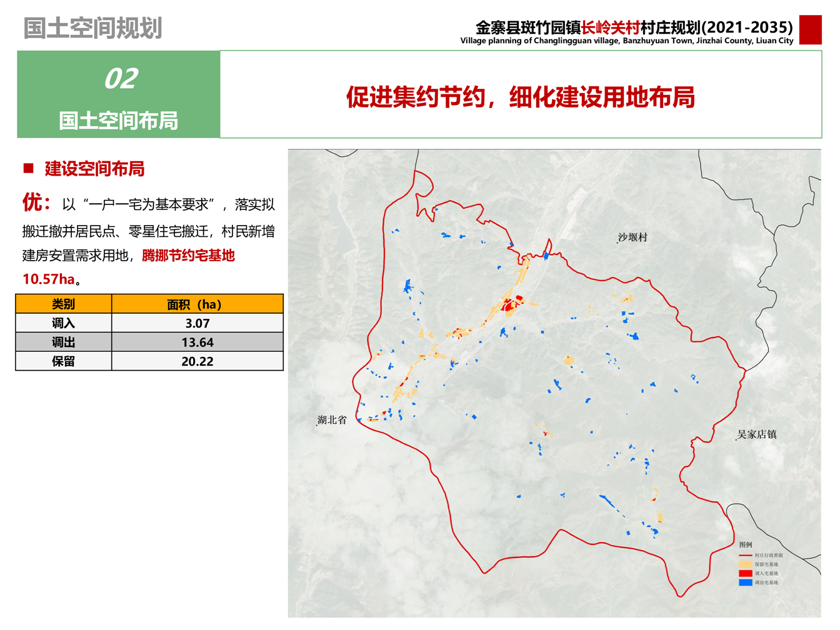Click the 调入 table row label

pyautogui.click(x=64, y=323)
